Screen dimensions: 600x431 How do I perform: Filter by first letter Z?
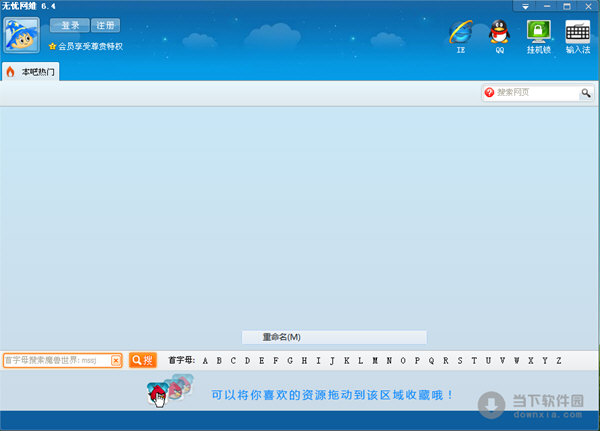pos(559,360)
